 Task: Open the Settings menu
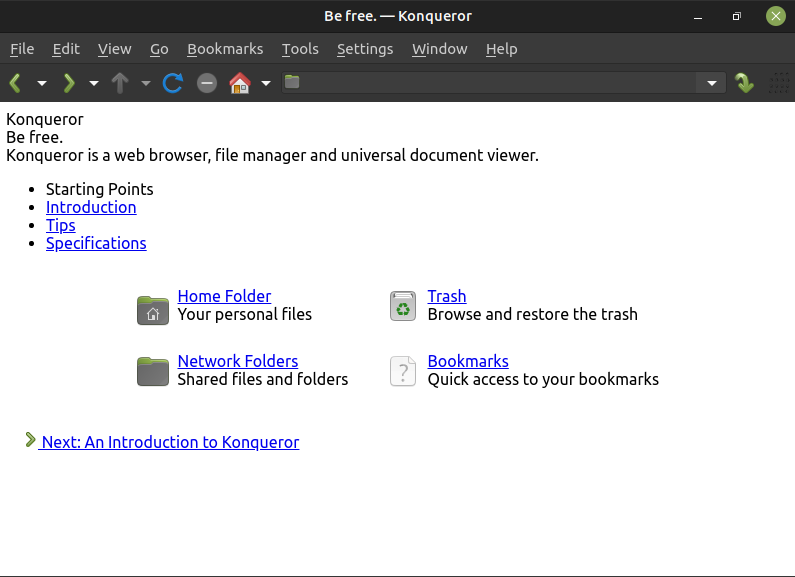(x=365, y=49)
